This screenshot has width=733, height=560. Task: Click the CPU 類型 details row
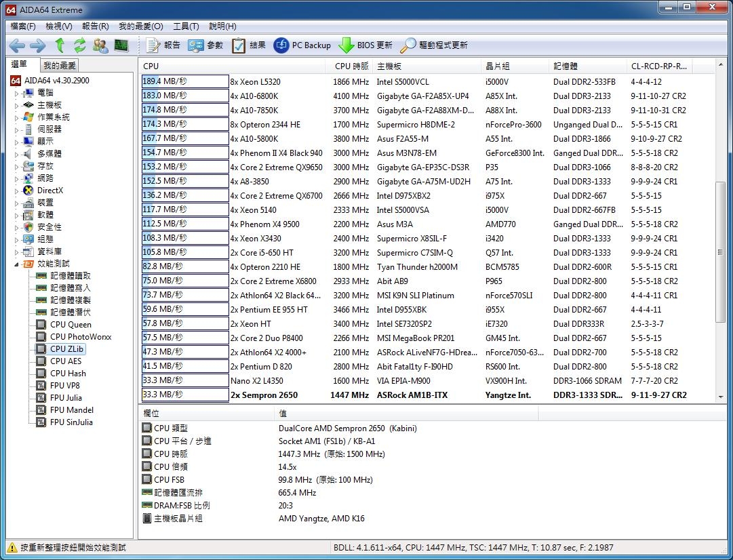(339, 428)
